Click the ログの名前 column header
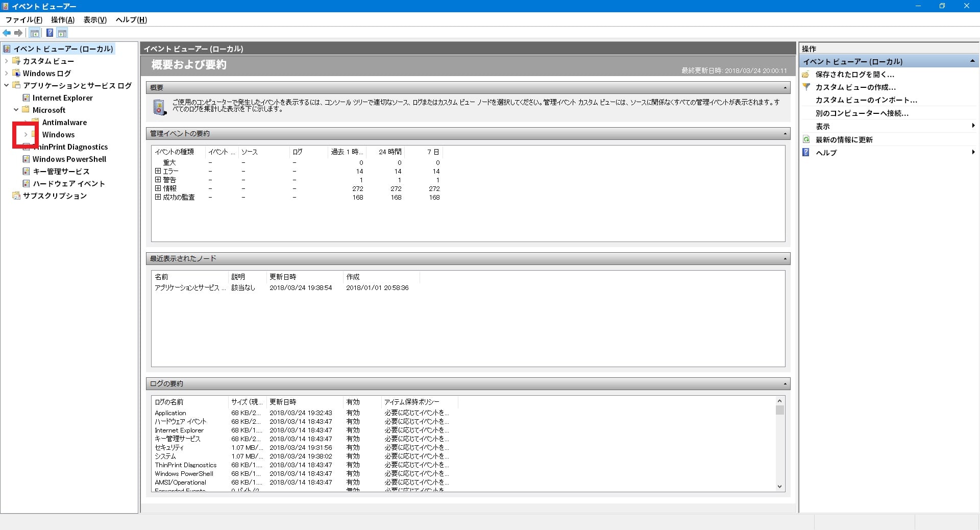 [x=189, y=402]
